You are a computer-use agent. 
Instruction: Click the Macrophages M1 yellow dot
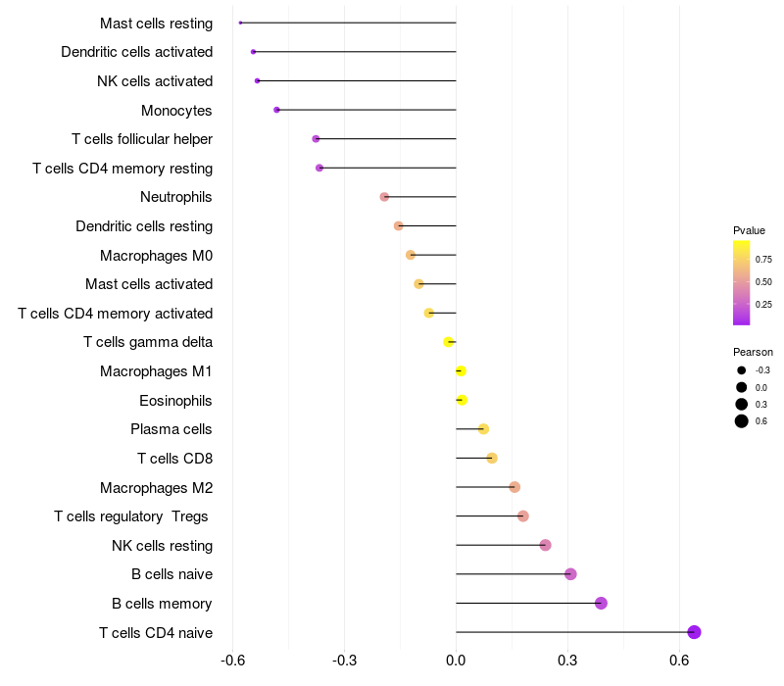tap(461, 371)
